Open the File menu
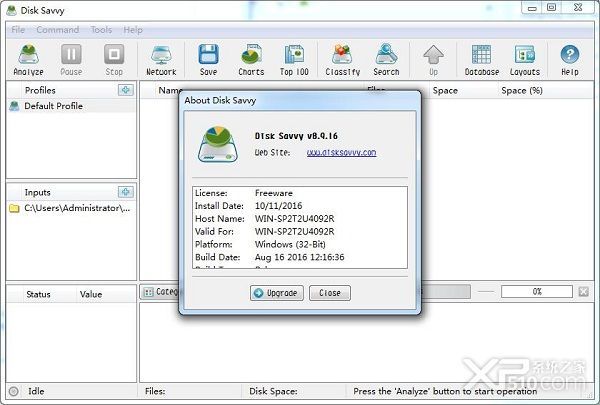 18,30
